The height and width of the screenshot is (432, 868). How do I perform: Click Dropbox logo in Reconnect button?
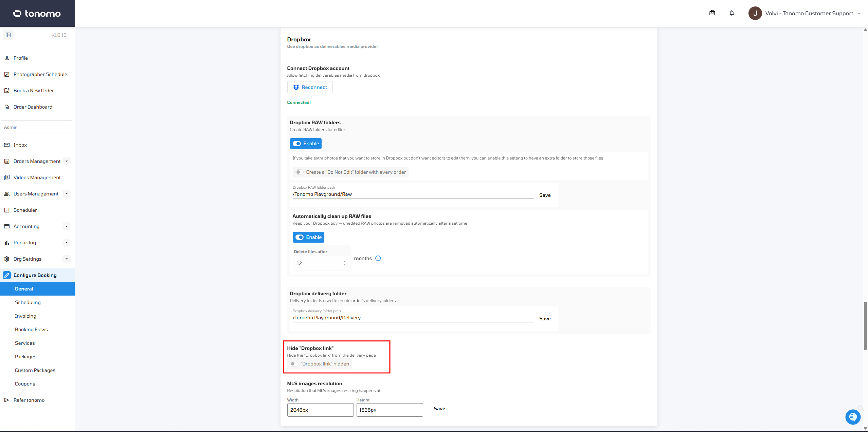pyautogui.click(x=296, y=87)
